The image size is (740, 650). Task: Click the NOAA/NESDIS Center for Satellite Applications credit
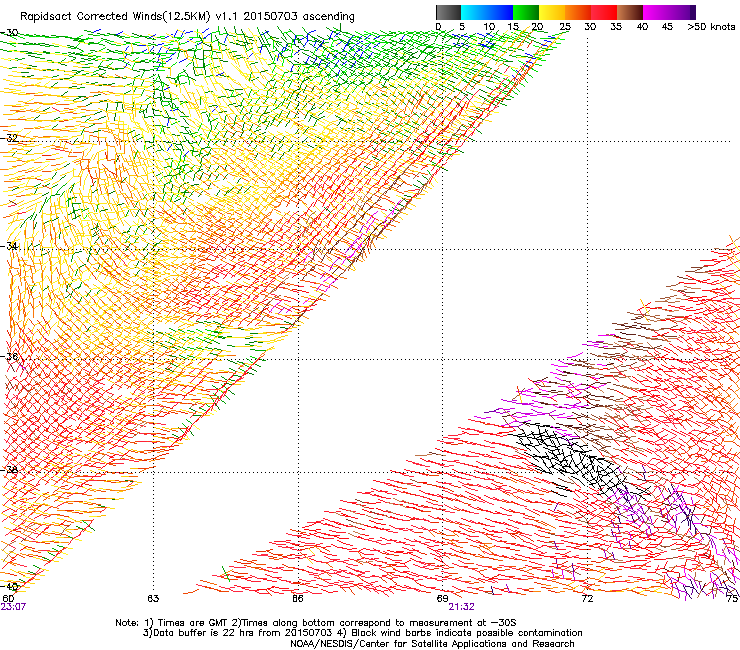click(432, 644)
